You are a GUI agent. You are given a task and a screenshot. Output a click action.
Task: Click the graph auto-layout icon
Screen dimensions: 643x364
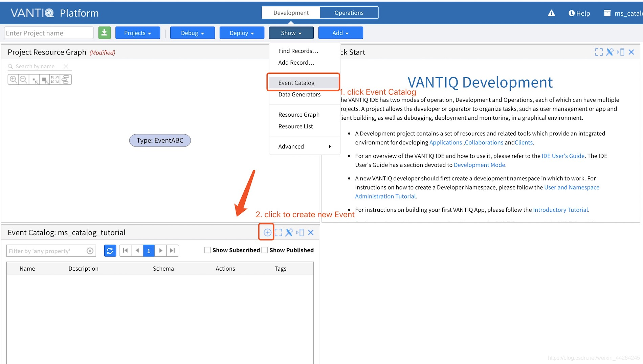click(x=66, y=79)
